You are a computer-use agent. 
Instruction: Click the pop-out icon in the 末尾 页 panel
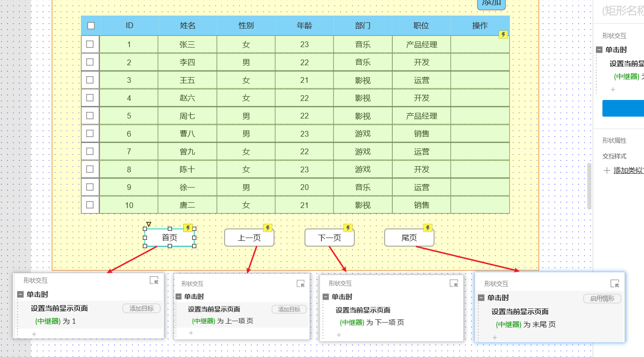pos(614,283)
